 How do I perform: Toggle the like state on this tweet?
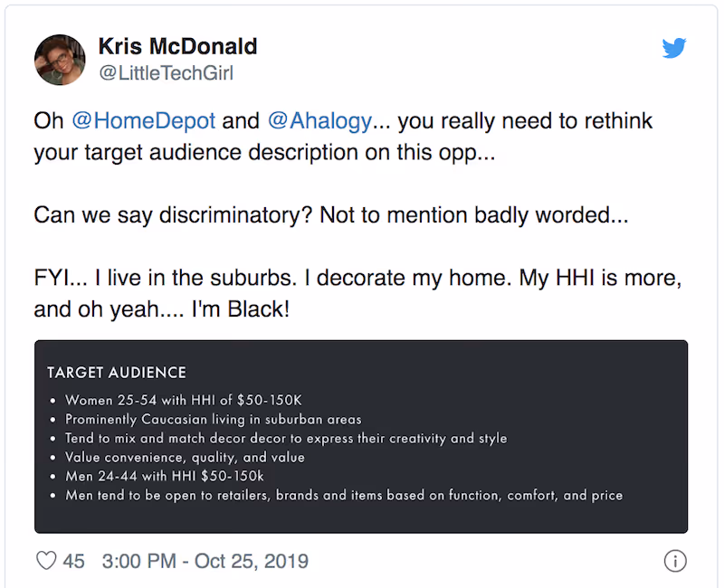[45, 561]
